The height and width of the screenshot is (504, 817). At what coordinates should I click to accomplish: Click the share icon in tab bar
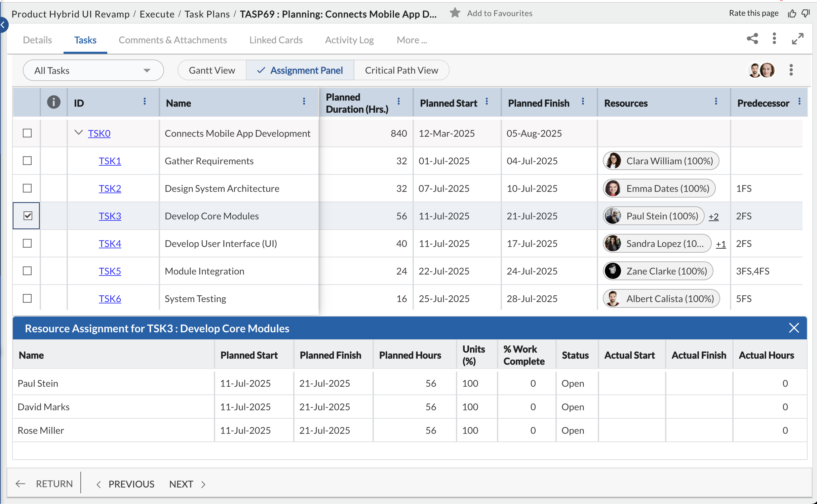click(x=752, y=39)
